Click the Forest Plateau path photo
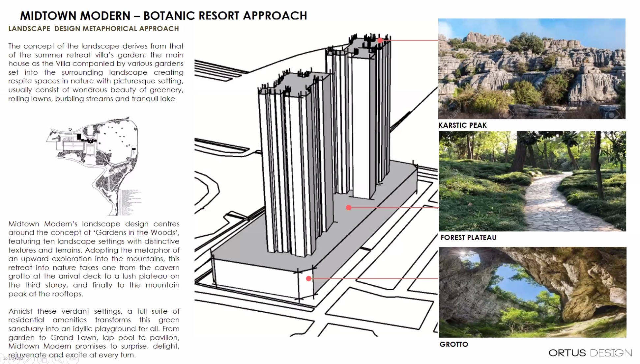 tap(532, 181)
